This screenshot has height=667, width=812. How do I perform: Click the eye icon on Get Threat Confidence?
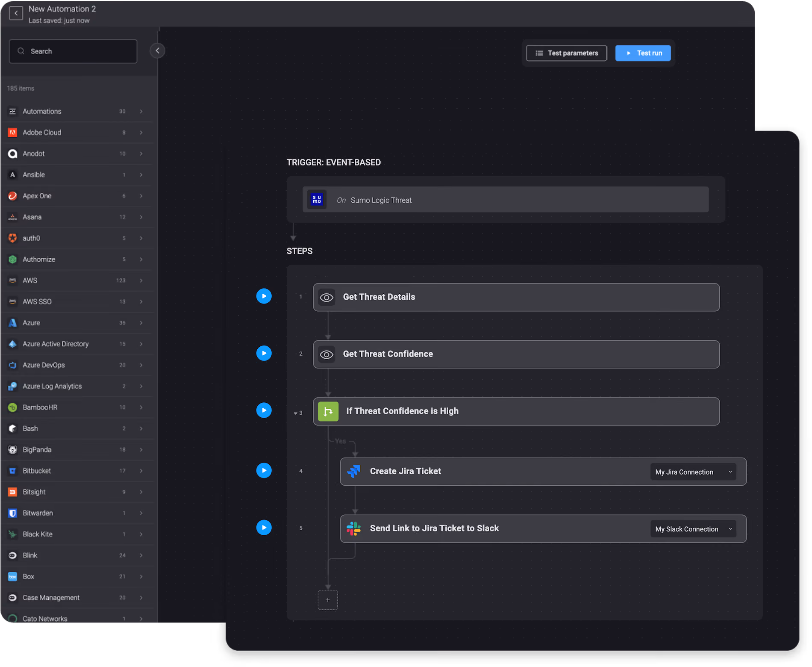(327, 354)
